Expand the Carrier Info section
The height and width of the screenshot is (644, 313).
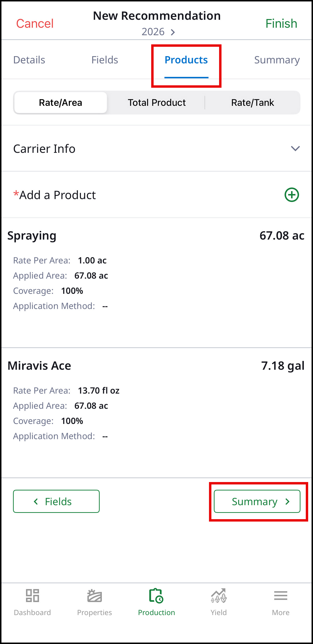pyautogui.click(x=157, y=148)
